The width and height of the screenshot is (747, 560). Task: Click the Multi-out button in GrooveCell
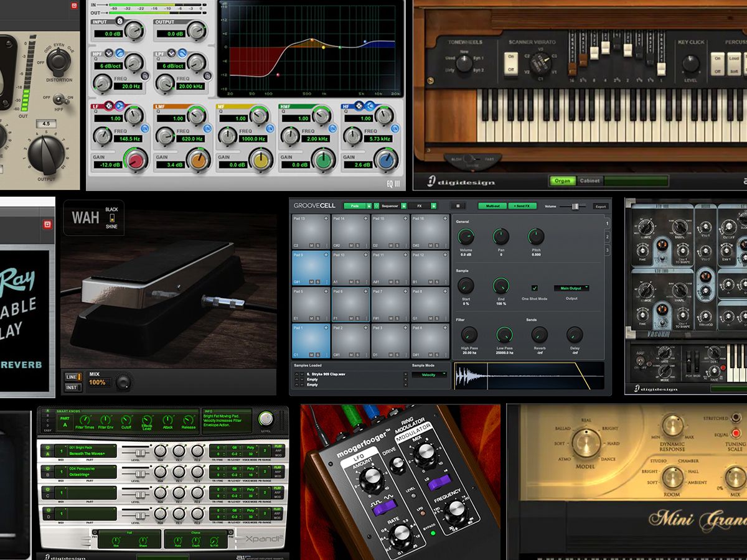pyautogui.click(x=492, y=206)
